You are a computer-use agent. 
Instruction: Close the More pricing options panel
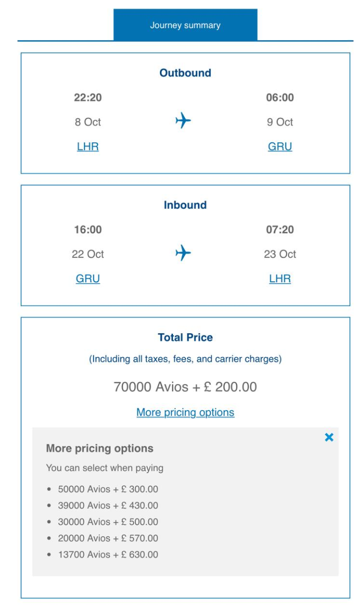[x=329, y=437]
